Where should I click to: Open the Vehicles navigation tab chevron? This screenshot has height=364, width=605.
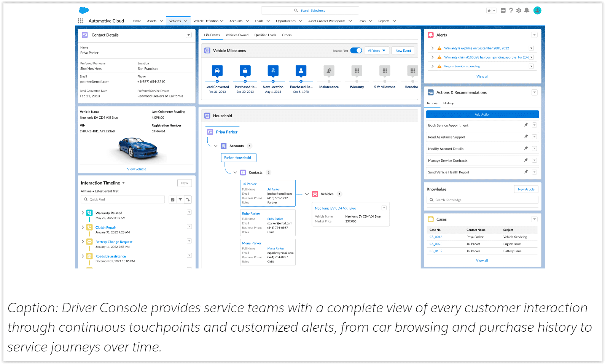186,21
